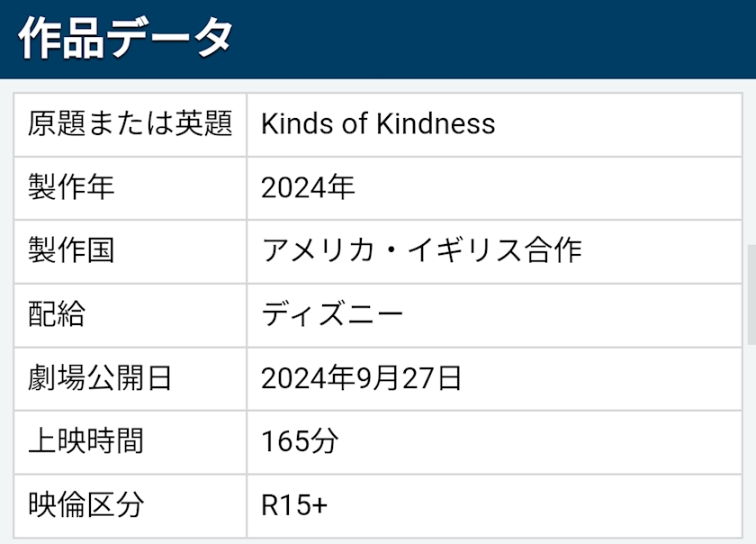Click the release date 2024年9月27日
This screenshot has width=756, height=544.
(362, 378)
